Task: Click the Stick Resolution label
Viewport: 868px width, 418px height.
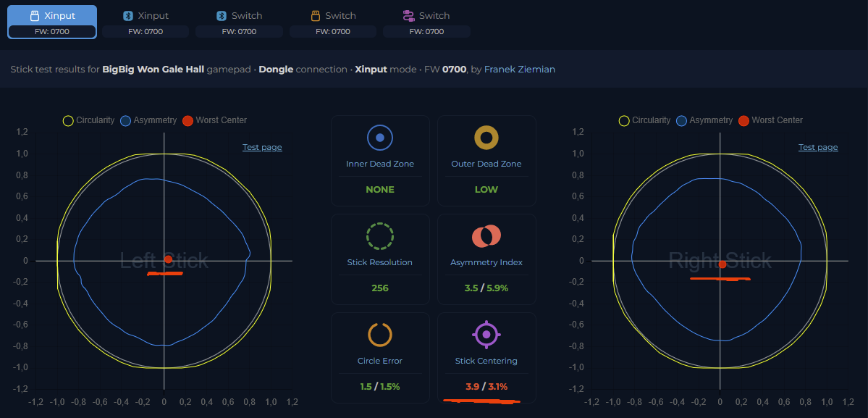Action: point(380,262)
